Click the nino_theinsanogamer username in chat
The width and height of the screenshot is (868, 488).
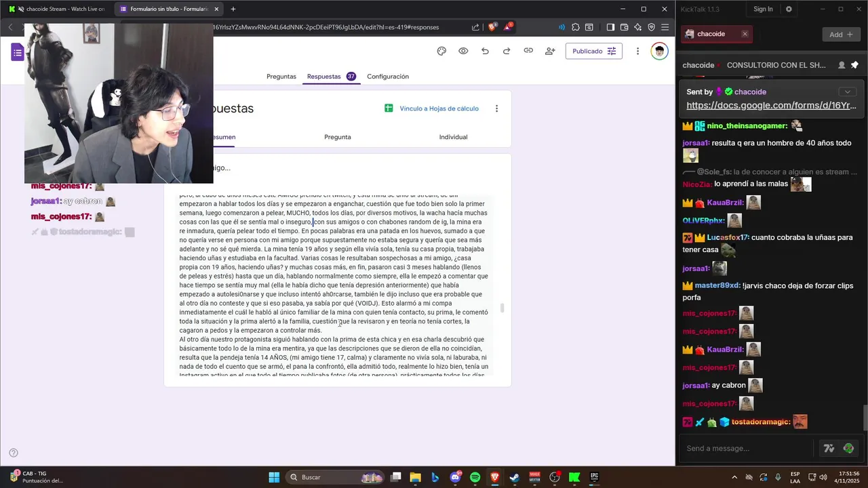tap(747, 126)
